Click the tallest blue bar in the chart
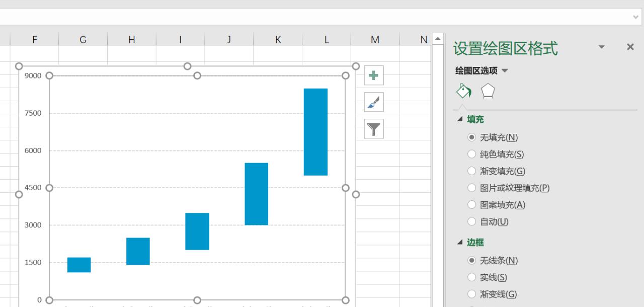This screenshot has width=644, height=307. (x=315, y=132)
